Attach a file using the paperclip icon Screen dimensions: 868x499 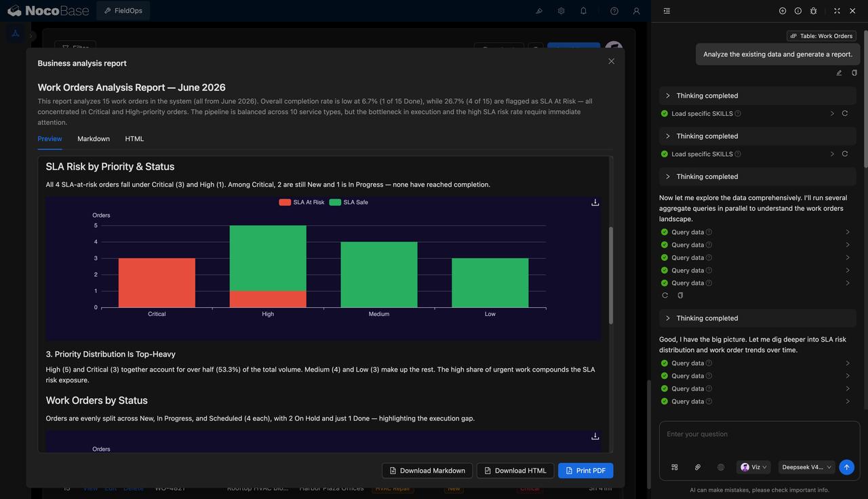coord(697,467)
